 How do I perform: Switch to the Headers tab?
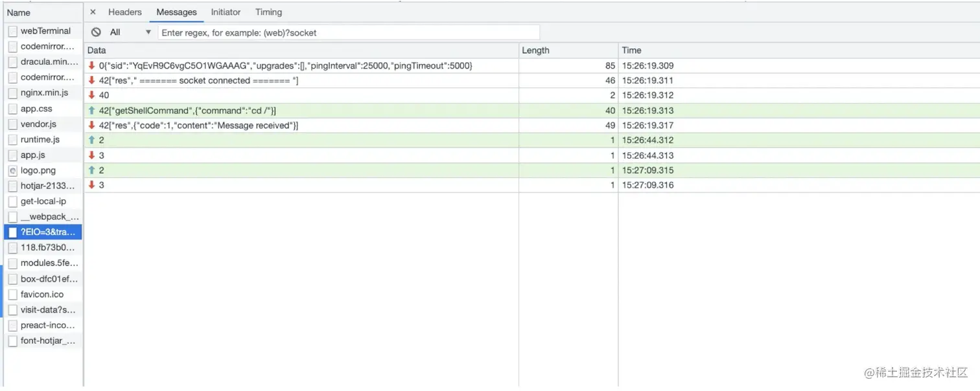point(125,12)
